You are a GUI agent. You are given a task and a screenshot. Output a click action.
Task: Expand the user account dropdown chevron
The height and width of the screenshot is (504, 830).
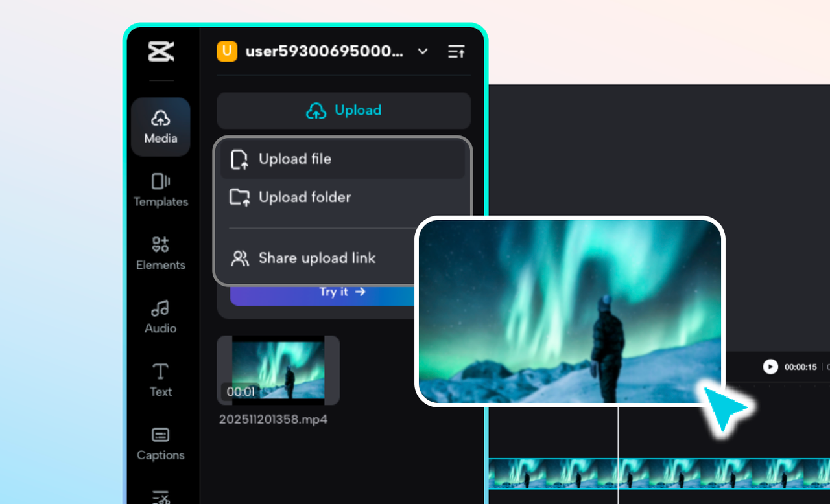[x=422, y=51]
